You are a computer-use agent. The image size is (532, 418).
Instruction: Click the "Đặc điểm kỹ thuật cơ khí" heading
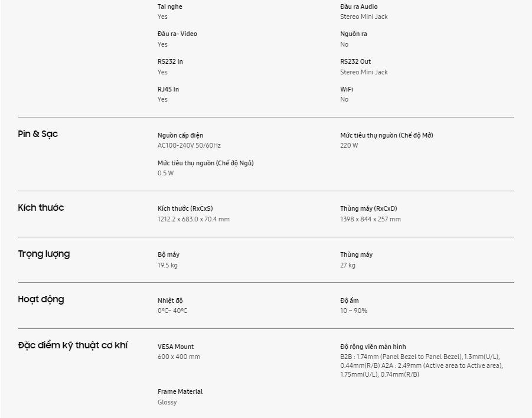[x=73, y=345]
